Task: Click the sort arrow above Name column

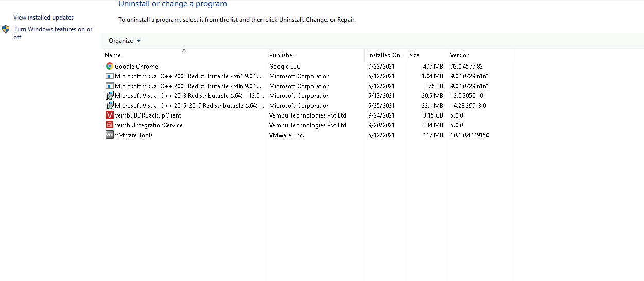Action: click(184, 51)
